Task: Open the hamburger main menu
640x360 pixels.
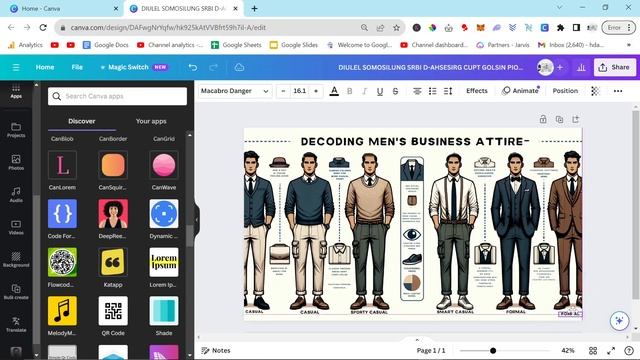Action: coord(16,67)
